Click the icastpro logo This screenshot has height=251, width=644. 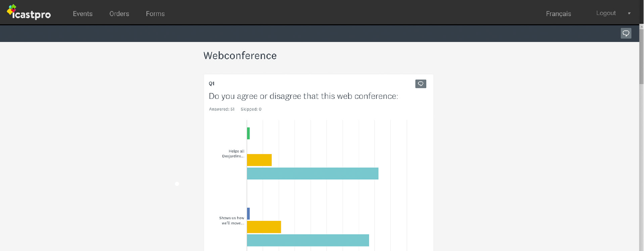pos(29,13)
